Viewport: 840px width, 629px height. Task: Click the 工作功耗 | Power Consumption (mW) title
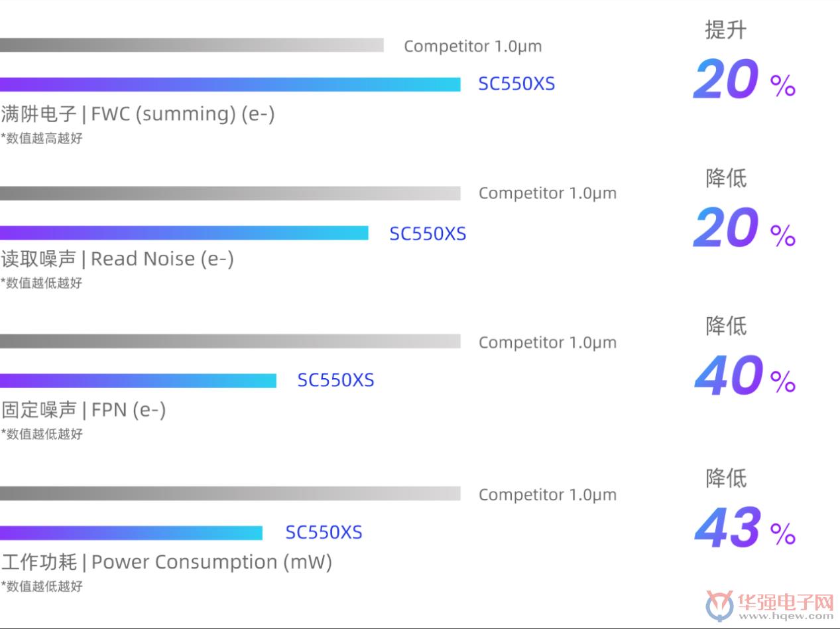coord(166,562)
